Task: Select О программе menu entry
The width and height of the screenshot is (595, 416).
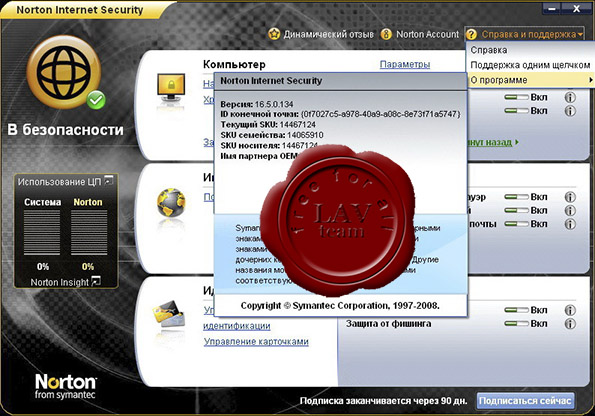Action: (x=531, y=80)
